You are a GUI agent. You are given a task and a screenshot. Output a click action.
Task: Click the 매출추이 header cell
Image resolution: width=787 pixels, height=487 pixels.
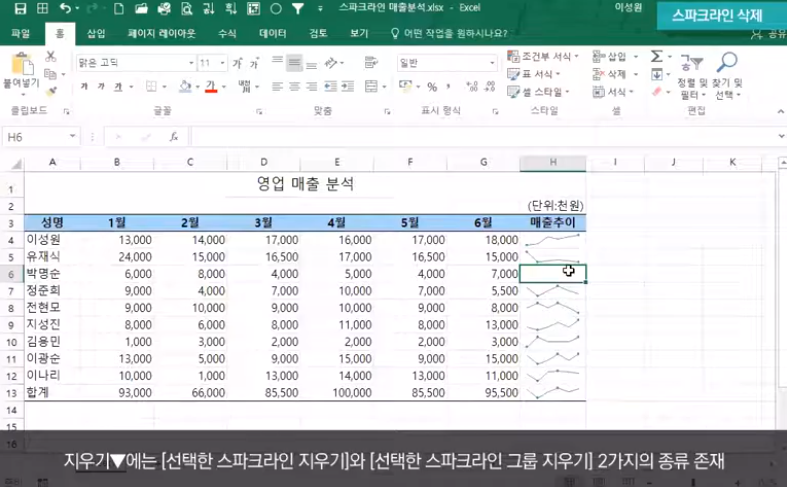(553, 222)
